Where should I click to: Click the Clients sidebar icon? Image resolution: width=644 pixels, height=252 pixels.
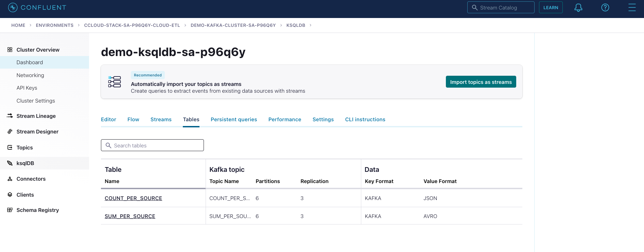pos(10,195)
